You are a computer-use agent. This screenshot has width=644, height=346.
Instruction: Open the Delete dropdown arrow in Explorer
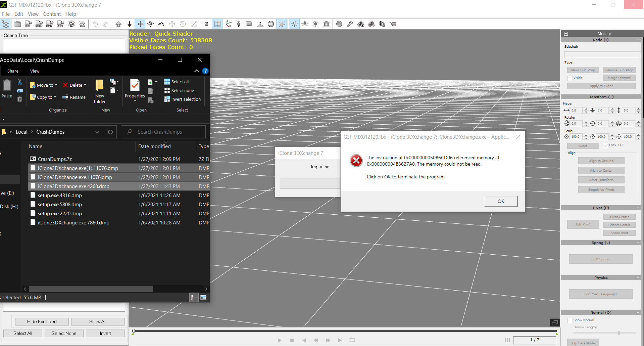(85, 85)
